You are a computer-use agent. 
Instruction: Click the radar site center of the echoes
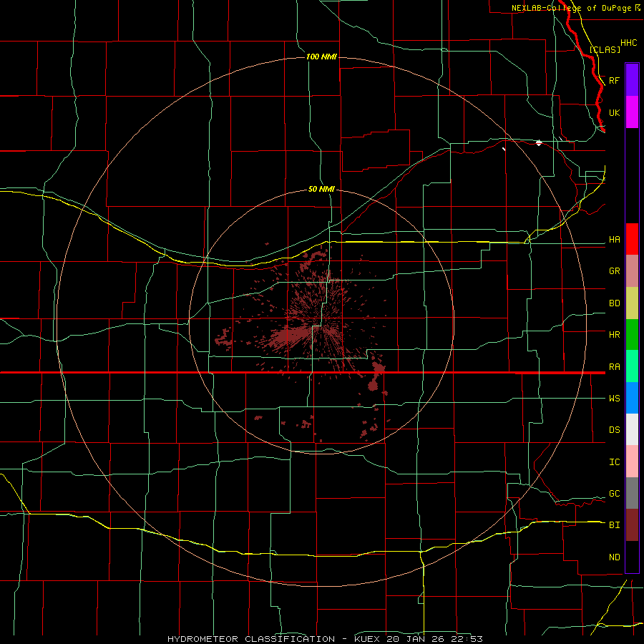321,321
